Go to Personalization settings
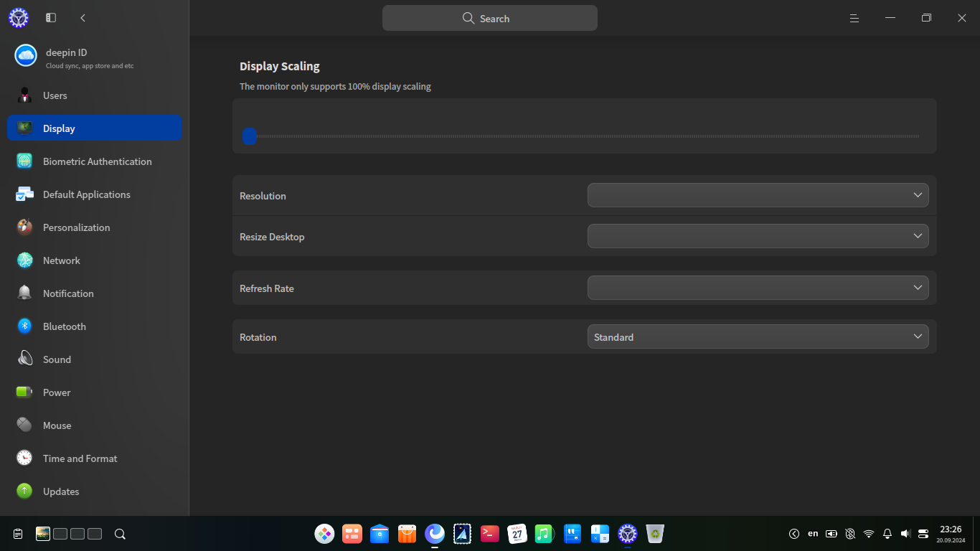The width and height of the screenshot is (980, 551). click(95, 227)
